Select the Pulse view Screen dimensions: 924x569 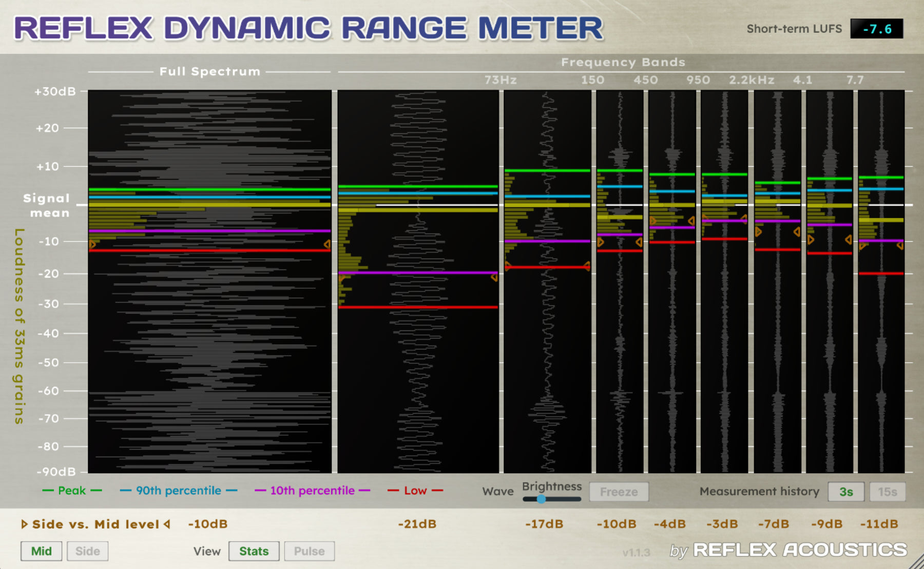(x=309, y=551)
